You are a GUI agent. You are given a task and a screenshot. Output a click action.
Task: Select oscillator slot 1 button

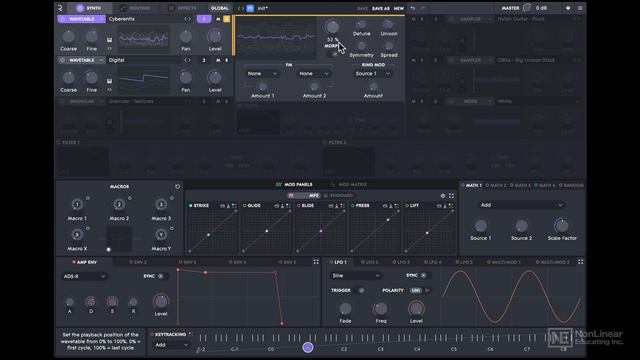[x=204, y=19]
